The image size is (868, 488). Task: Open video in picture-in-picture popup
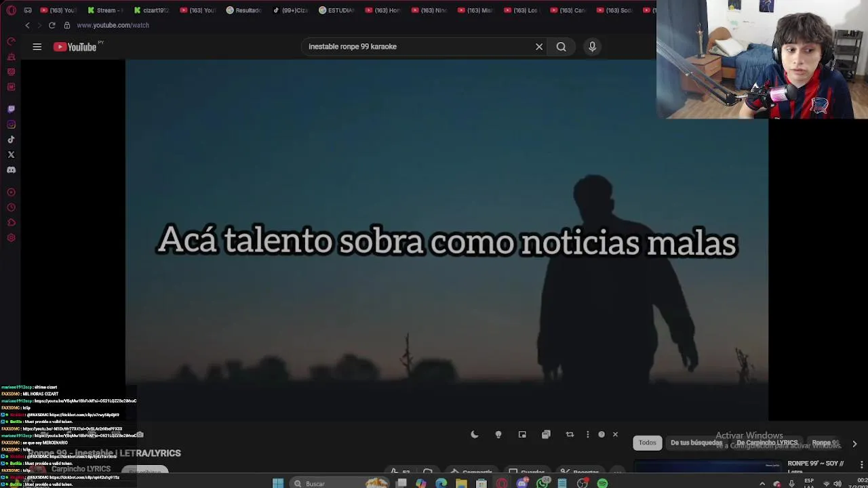pyautogui.click(x=522, y=434)
